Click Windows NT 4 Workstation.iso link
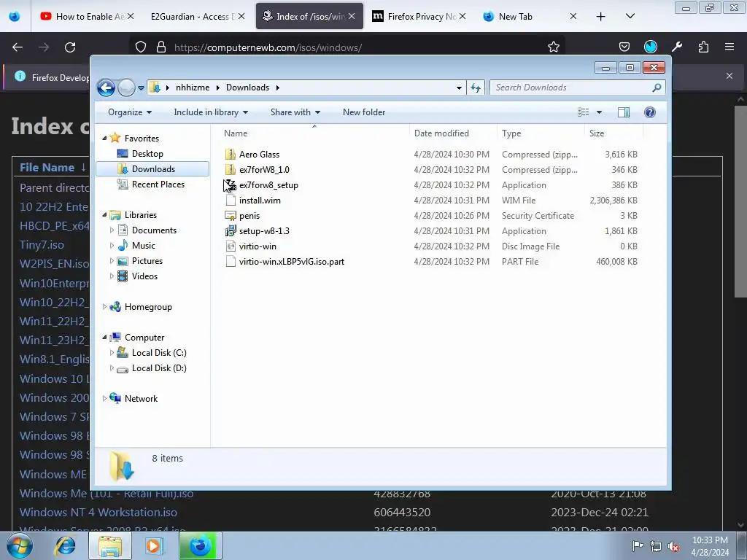 98,513
